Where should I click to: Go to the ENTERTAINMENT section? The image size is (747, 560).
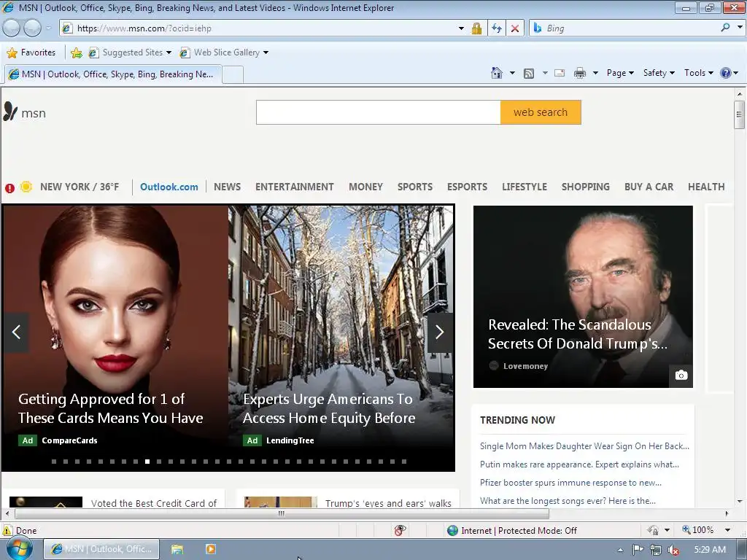click(295, 187)
